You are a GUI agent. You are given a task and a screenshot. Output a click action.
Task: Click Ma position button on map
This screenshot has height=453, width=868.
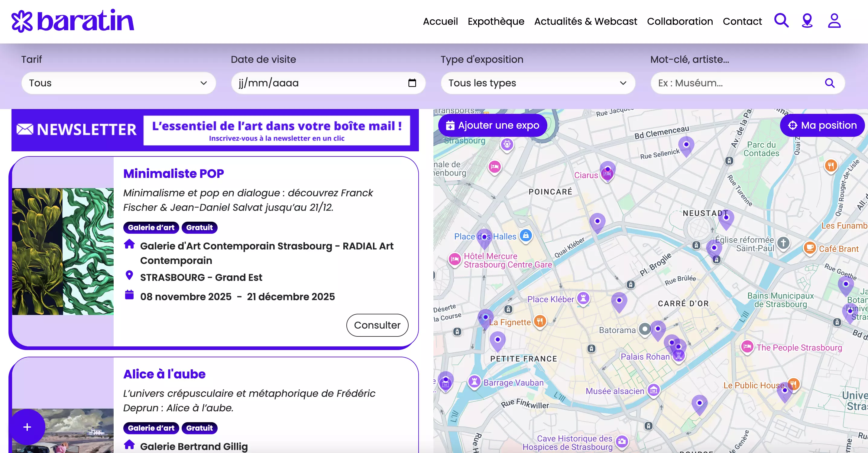pyautogui.click(x=822, y=125)
